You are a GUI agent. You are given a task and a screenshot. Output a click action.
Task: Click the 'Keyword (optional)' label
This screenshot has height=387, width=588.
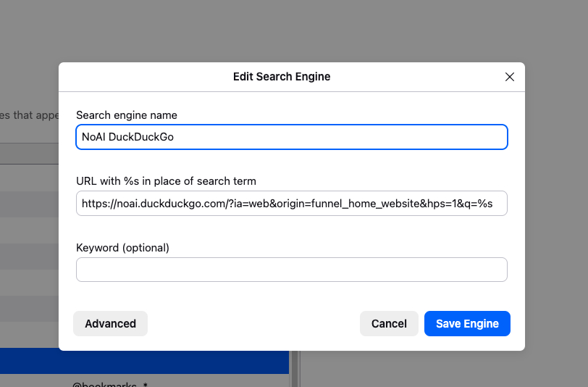pos(122,248)
